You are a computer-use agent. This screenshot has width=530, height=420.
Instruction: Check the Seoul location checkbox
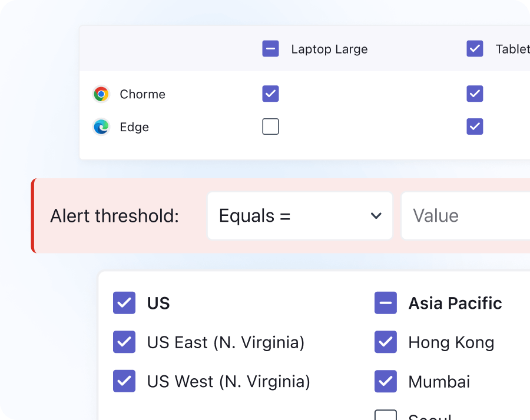pos(386,415)
